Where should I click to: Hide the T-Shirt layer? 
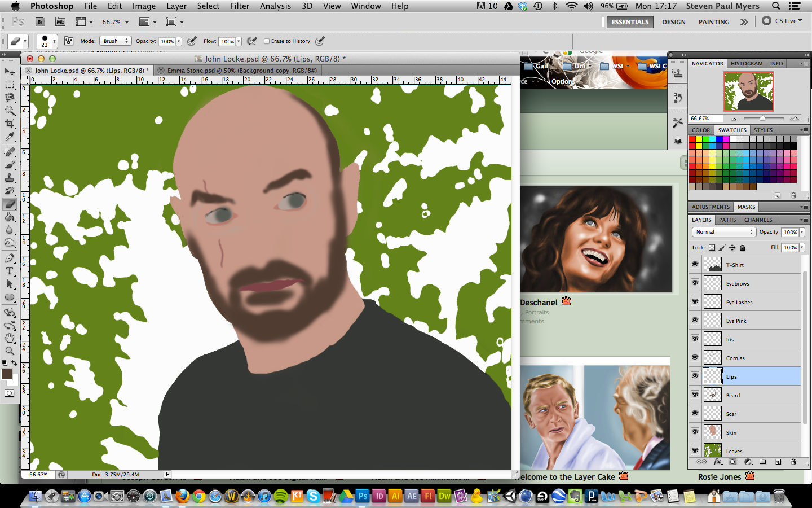coord(695,264)
